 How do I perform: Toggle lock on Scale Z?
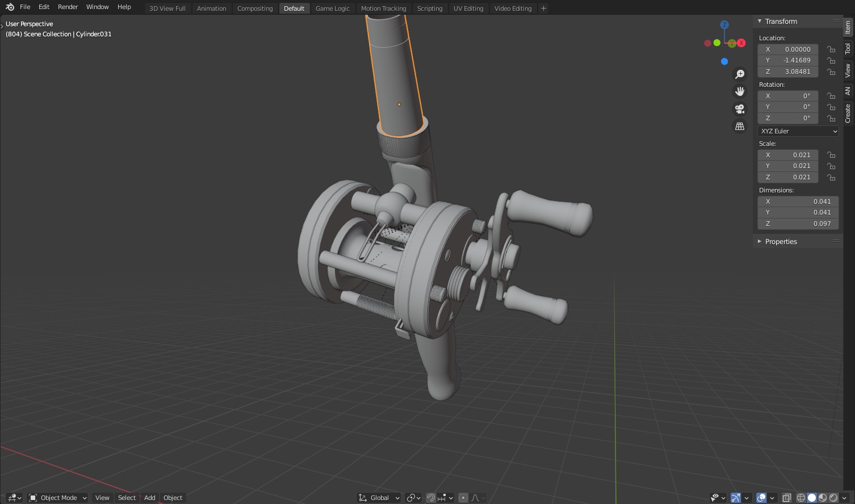pyautogui.click(x=831, y=178)
